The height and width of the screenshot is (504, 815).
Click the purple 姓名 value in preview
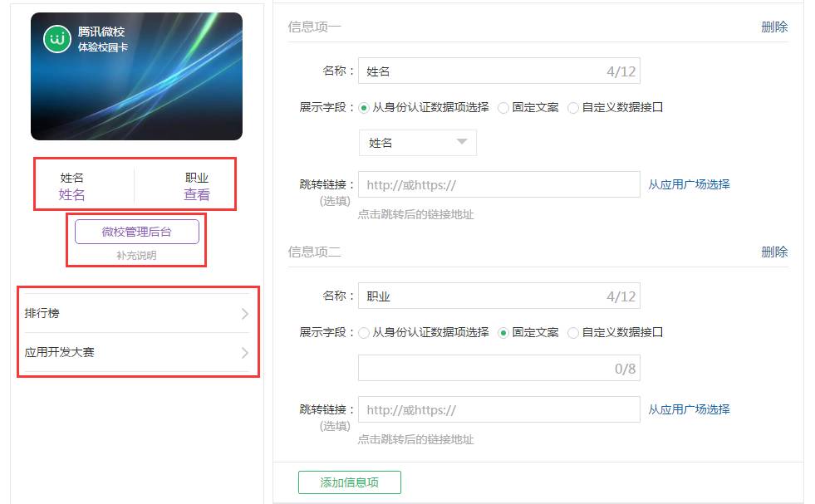71,195
